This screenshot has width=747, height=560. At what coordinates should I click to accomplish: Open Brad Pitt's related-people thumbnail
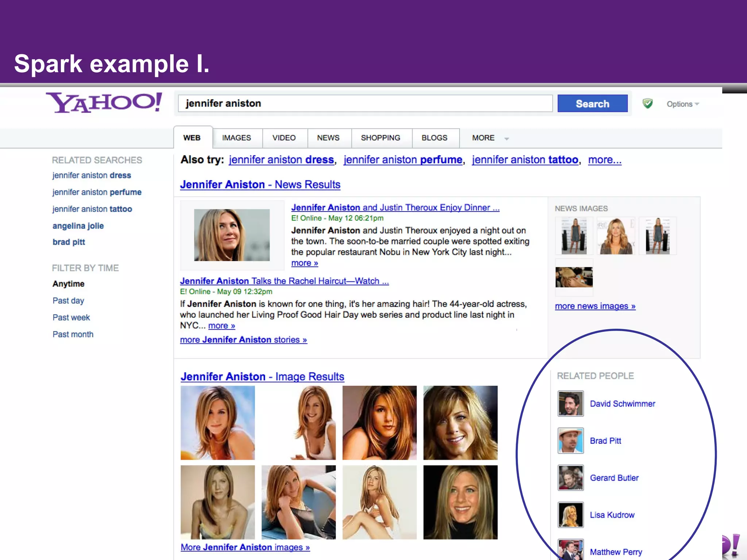pyautogui.click(x=570, y=441)
